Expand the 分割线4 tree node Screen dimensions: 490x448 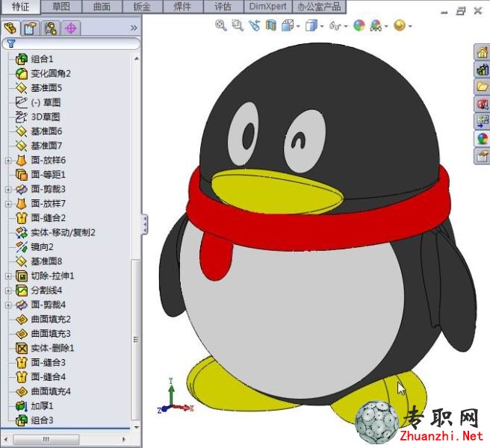coord(8,290)
